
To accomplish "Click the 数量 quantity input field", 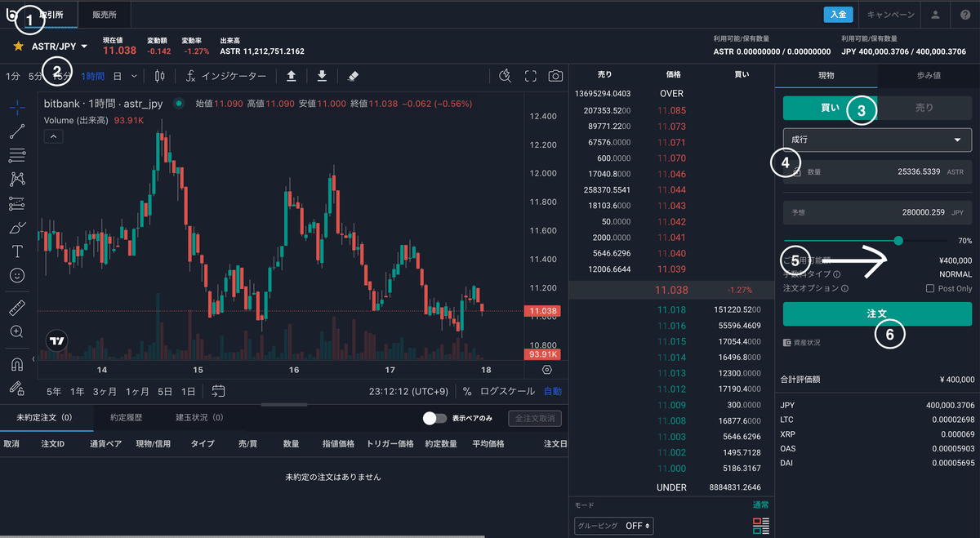I will click(877, 172).
